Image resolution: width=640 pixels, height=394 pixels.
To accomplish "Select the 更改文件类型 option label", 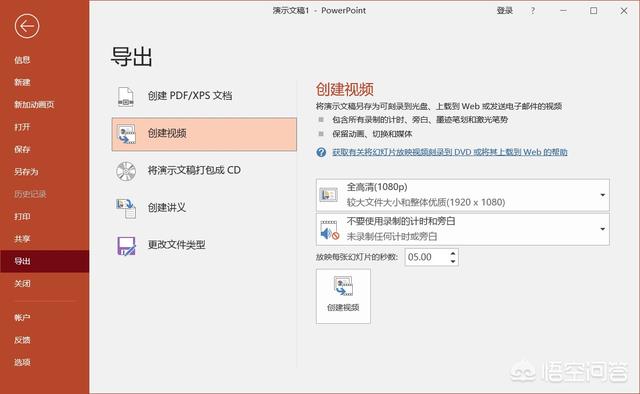I will pyautogui.click(x=176, y=245).
